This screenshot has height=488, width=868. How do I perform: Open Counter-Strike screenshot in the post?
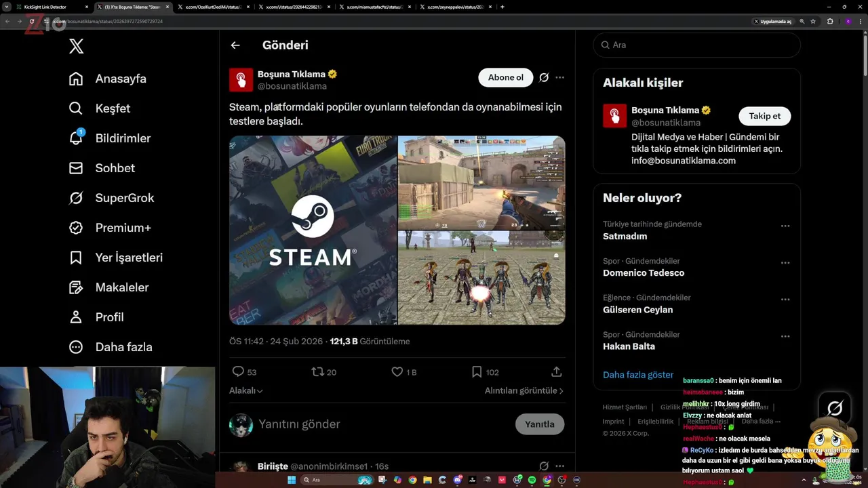481,182
